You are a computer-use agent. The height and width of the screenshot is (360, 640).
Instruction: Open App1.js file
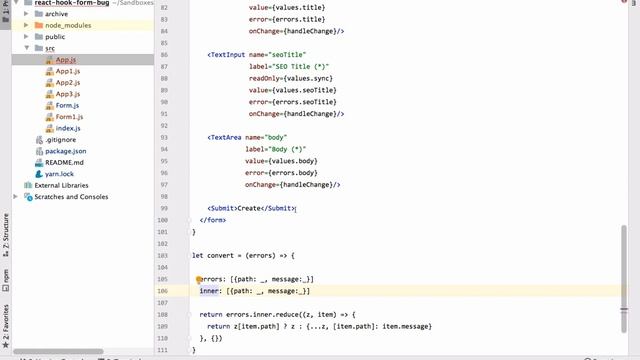[x=68, y=71]
